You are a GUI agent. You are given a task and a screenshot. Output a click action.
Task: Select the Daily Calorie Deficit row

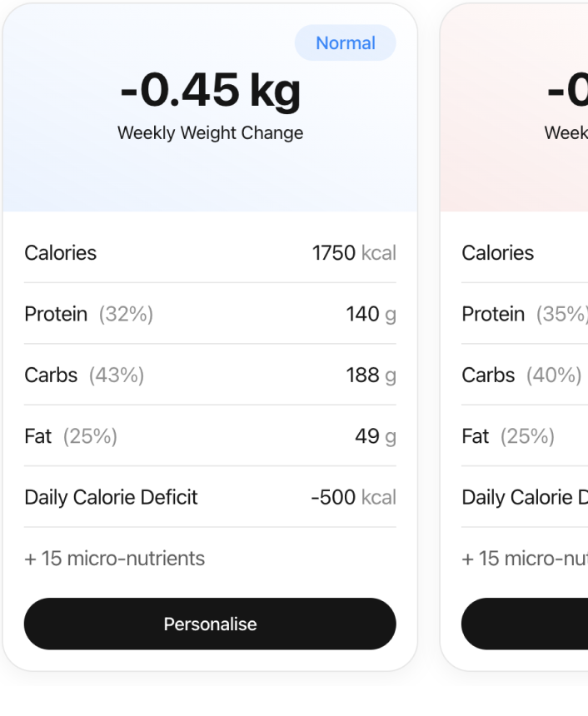point(210,497)
